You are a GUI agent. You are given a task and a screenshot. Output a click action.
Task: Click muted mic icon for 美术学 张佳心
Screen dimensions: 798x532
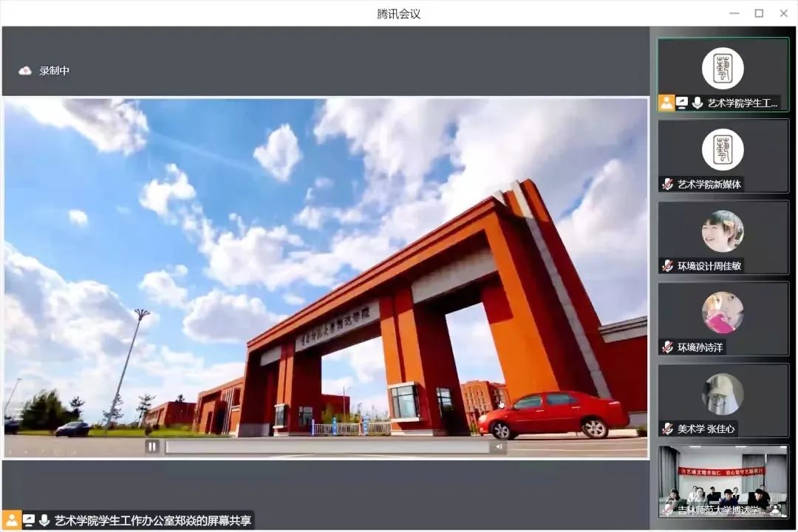[x=667, y=429]
